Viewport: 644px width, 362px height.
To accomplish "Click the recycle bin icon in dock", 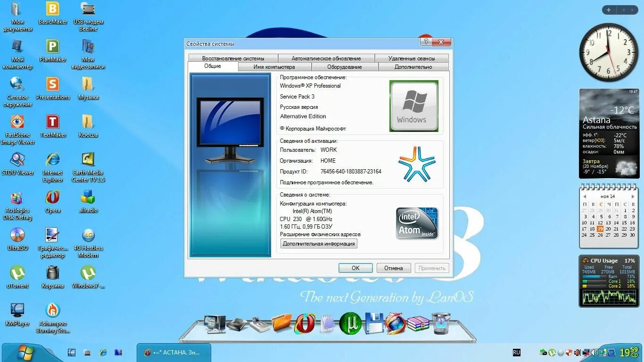I will [441, 323].
